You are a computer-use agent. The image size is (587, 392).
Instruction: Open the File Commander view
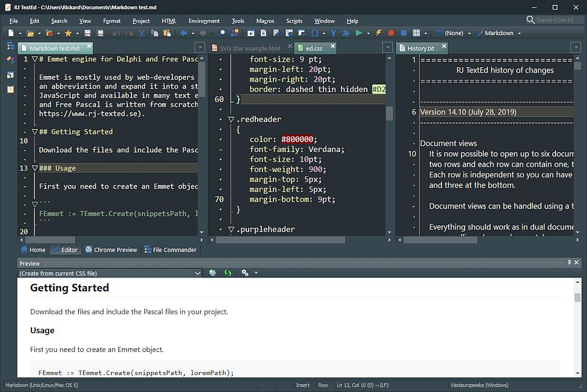click(170, 250)
